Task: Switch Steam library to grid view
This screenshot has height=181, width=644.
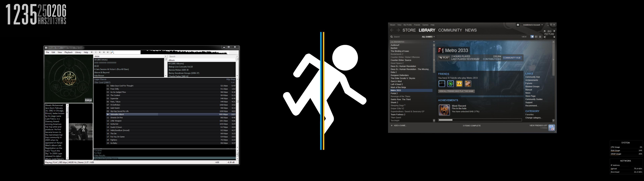Action: click(540, 37)
